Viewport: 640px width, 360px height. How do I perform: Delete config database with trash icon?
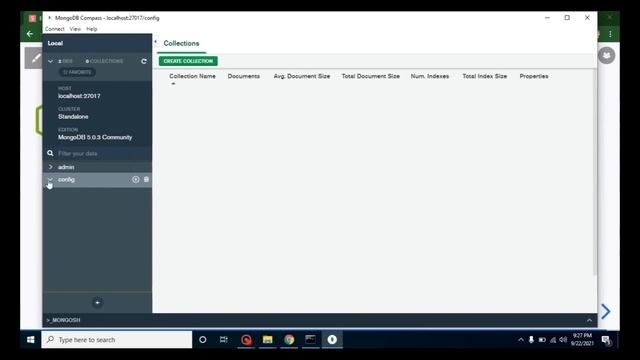[146, 180]
